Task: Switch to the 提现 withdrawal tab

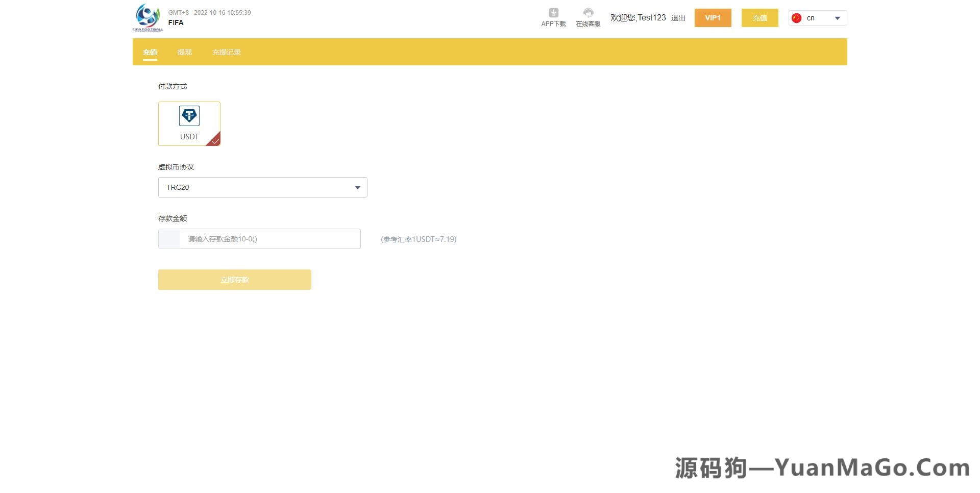Action: tap(184, 52)
